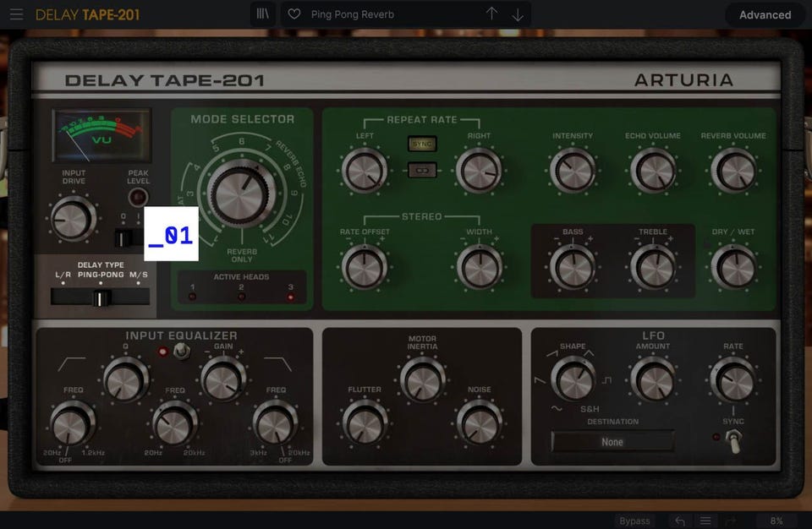Image resolution: width=812 pixels, height=529 pixels.
Task: Click the Noise knob
Action: pyautogui.click(x=479, y=423)
